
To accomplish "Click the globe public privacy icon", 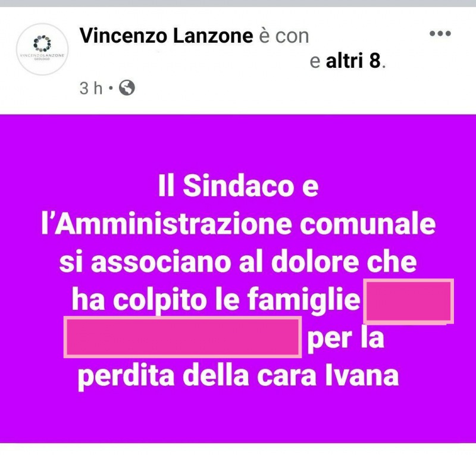I will 127,88.
